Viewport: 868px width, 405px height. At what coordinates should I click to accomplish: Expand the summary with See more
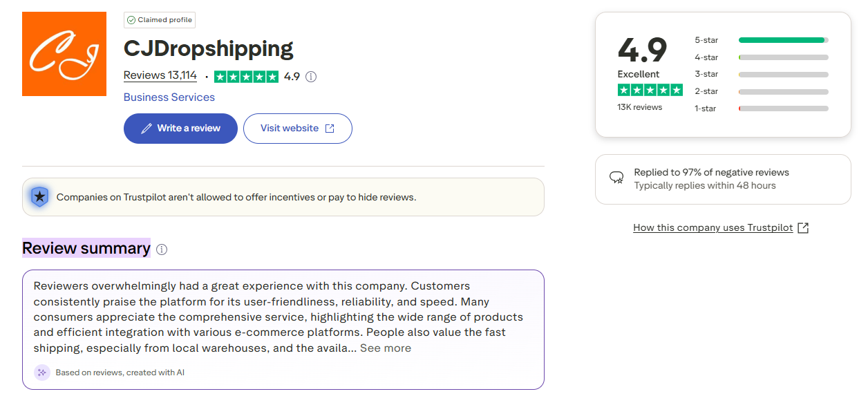pos(386,348)
